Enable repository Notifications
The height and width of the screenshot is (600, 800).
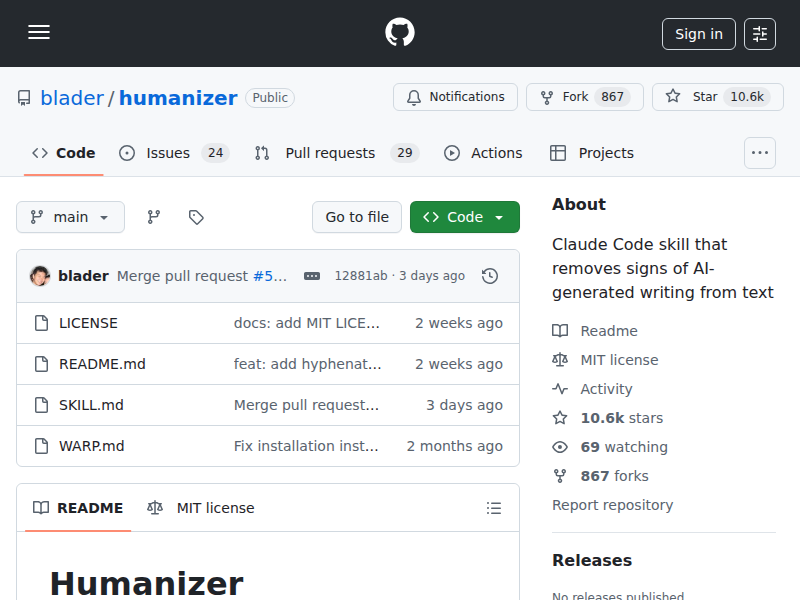455,97
